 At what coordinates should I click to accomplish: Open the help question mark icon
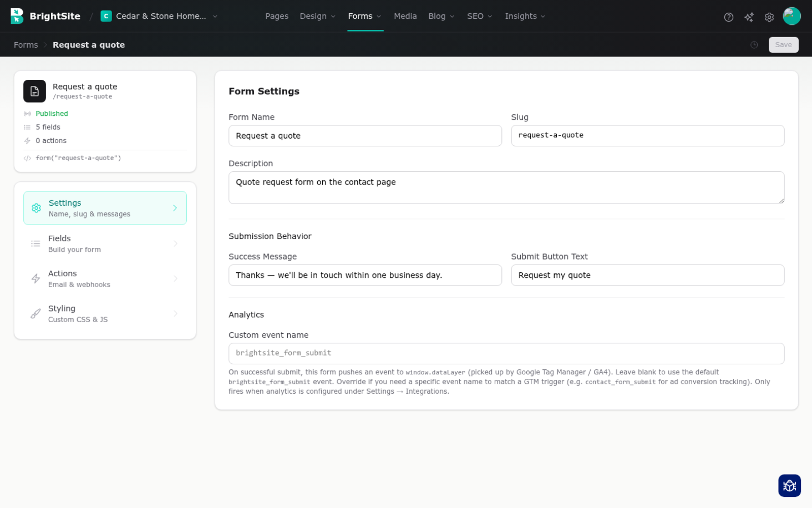click(x=729, y=17)
